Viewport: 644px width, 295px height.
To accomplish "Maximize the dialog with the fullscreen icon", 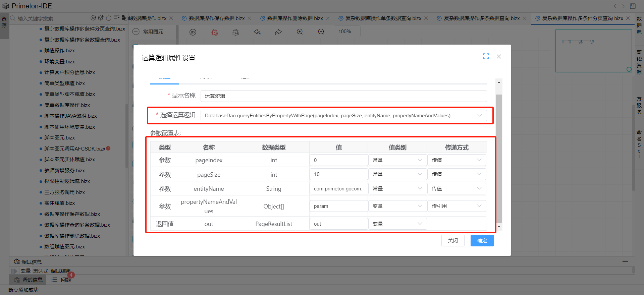I will pyautogui.click(x=486, y=56).
